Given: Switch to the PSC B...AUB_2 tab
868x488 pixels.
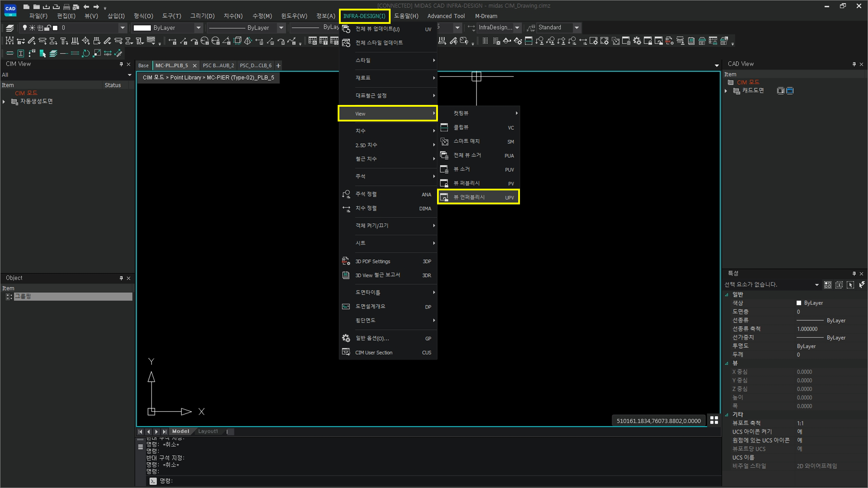Looking at the screenshot, I should point(218,66).
